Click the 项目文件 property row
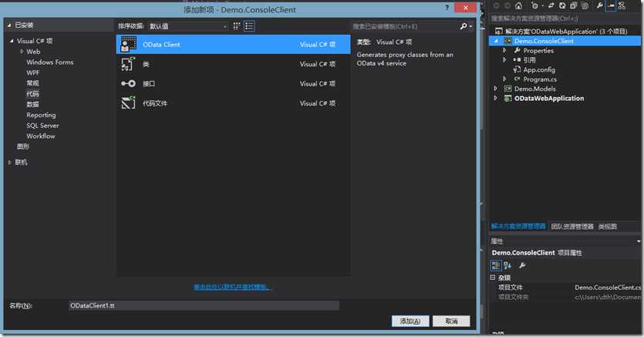The height and width of the screenshot is (337, 644). (x=567, y=288)
